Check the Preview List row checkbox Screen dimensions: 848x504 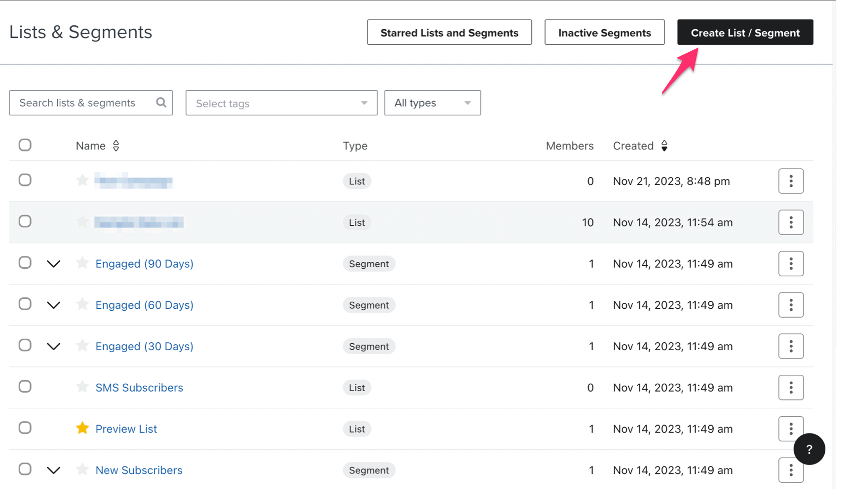[x=25, y=428]
